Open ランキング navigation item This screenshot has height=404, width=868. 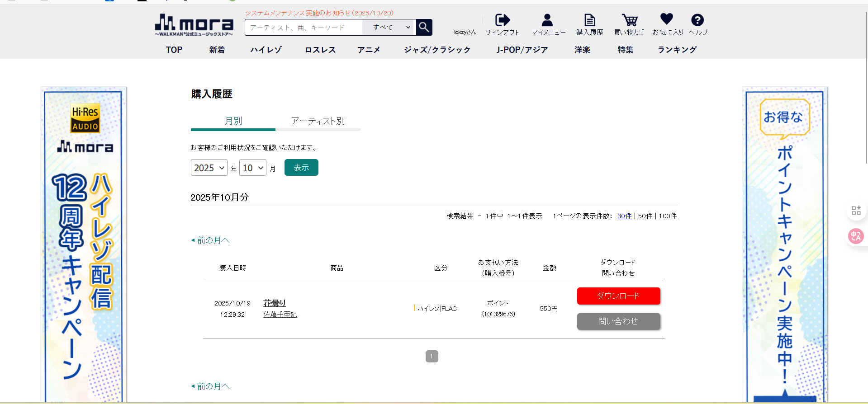(677, 50)
